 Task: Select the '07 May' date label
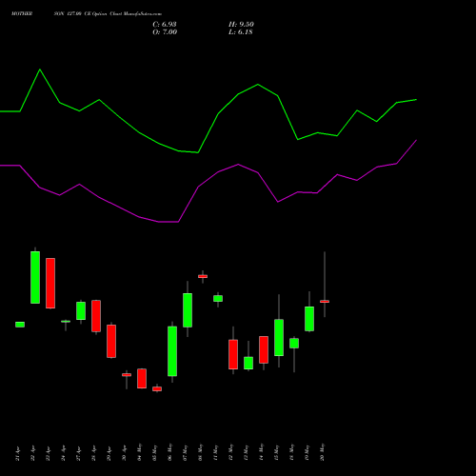[186, 452]
